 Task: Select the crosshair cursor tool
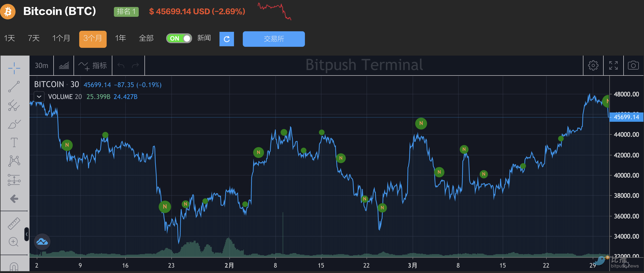click(14, 68)
